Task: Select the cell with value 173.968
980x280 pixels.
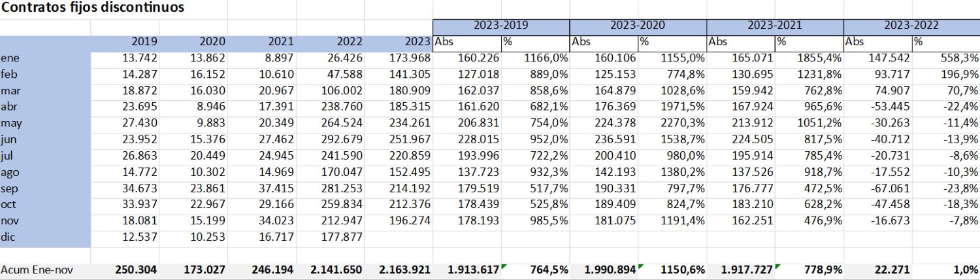Action: click(x=398, y=59)
